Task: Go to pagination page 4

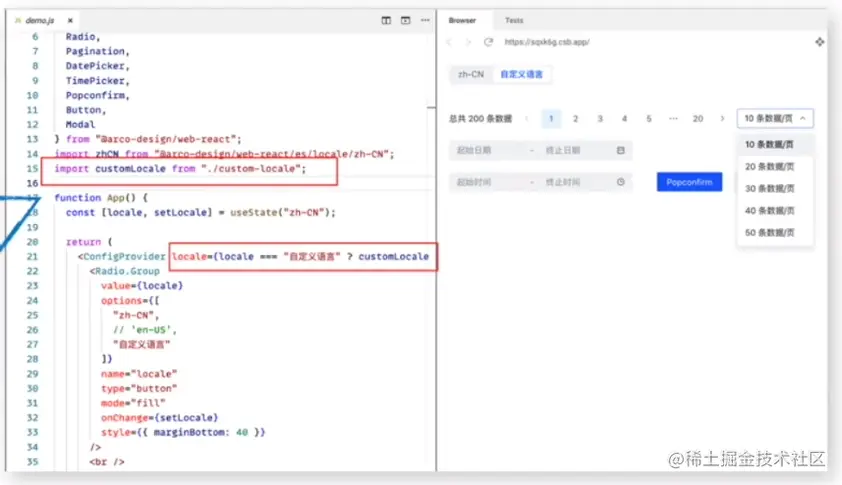Action: coord(624,119)
